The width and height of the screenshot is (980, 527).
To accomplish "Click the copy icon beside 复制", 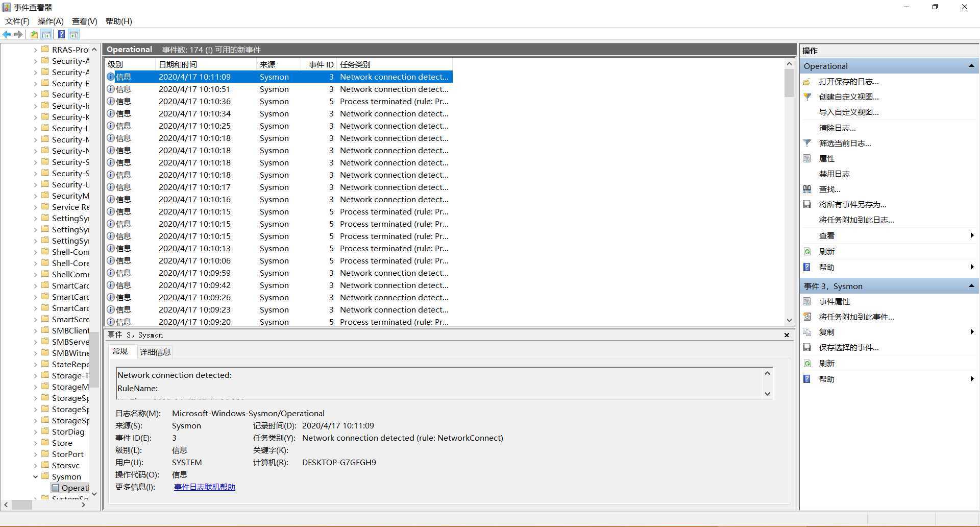I will [x=807, y=332].
